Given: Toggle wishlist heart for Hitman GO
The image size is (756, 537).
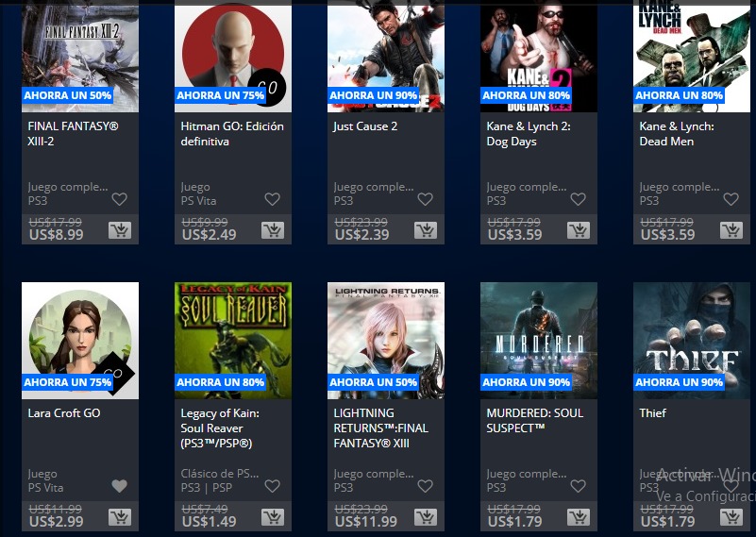Looking at the screenshot, I should click(273, 199).
